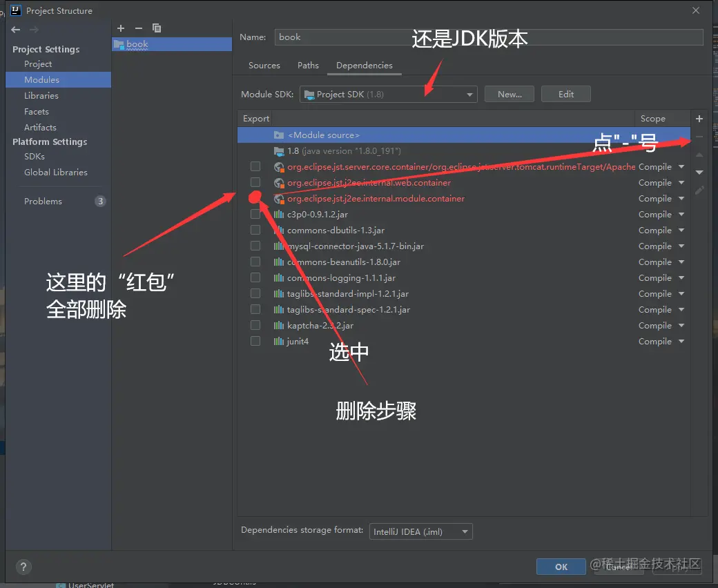Toggle export checkbox for junit4

pos(255,341)
